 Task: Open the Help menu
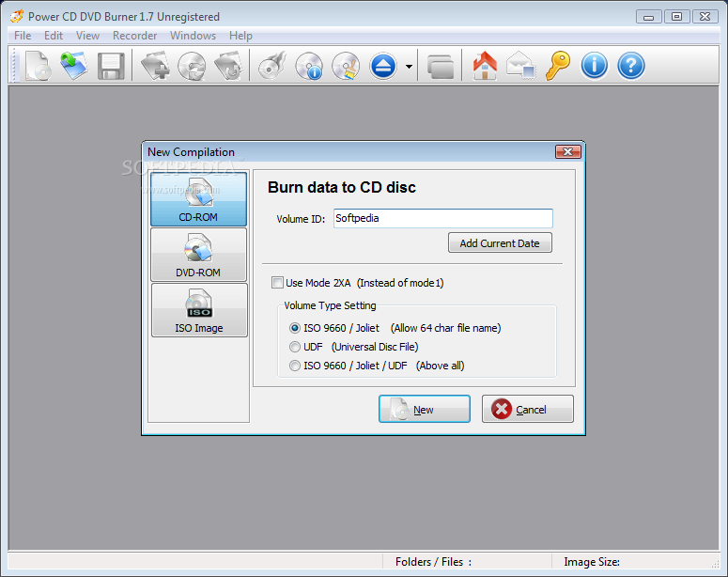pyautogui.click(x=240, y=36)
